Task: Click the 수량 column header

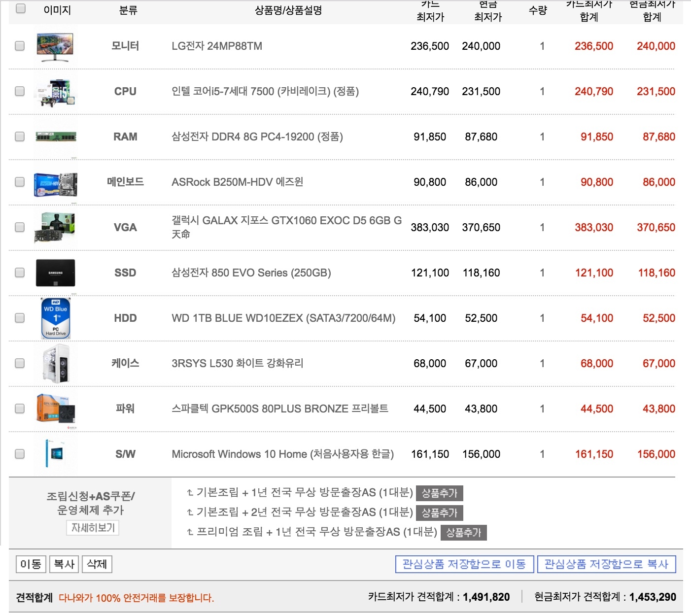Action: click(x=538, y=10)
